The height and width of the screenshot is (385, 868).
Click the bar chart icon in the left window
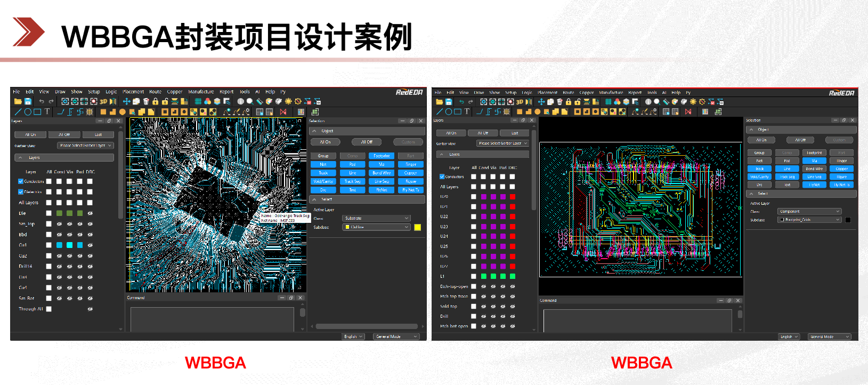click(x=301, y=112)
